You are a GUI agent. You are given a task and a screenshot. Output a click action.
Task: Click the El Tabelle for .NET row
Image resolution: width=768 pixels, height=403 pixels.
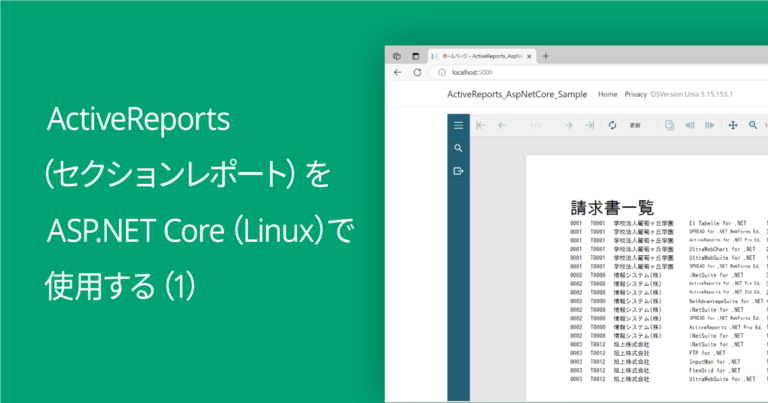pyautogui.click(x=668, y=223)
